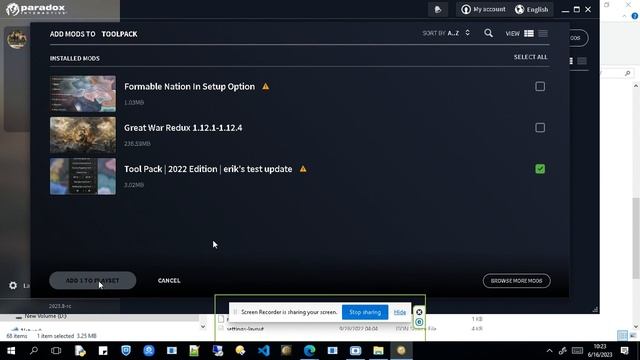Image resolution: width=640 pixels, height=360 pixels.
Task: Click the Paradox Interactive logo
Action: click(36, 9)
